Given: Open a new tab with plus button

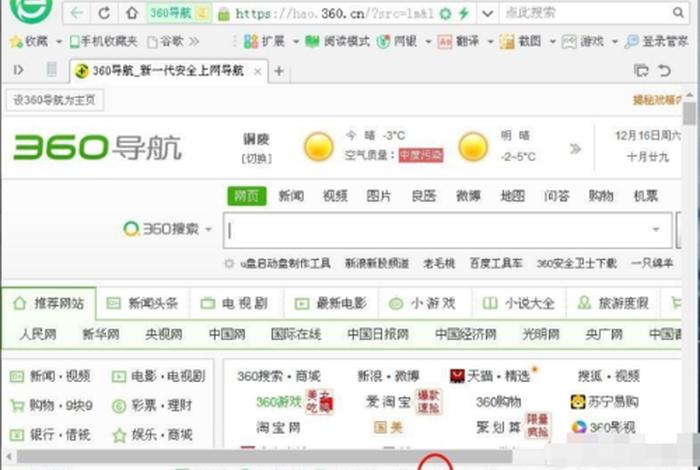Looking at the screenshot, I should (x=279, y=71).
